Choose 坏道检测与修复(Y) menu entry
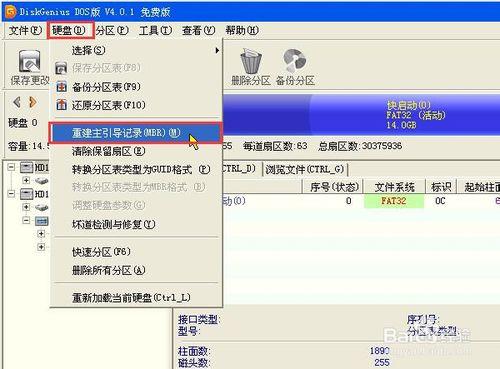 point(136,224)
